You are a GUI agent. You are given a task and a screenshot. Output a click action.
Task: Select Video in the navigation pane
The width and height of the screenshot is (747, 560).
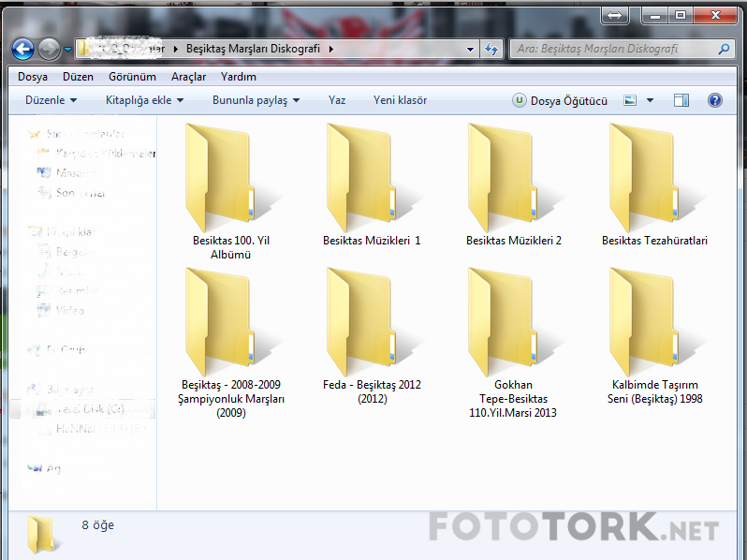coord(61,311)
